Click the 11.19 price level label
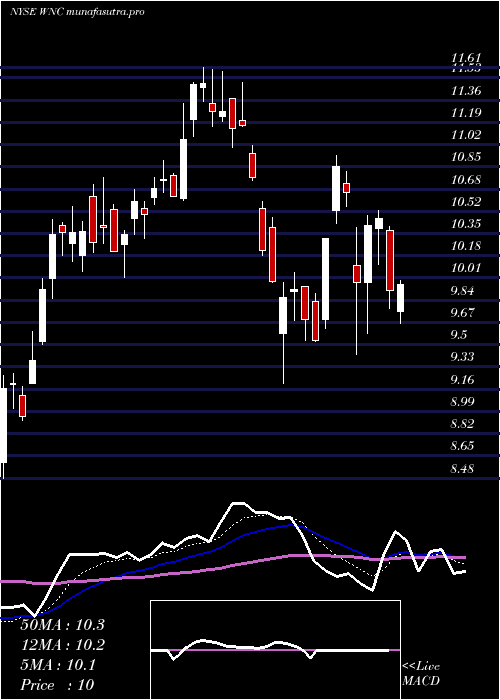500x700 pixels. point(466,112)
